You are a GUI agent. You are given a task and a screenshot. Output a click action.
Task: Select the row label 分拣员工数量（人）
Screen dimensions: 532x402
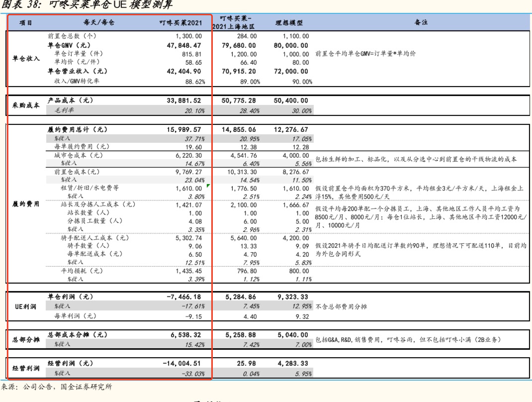[94, 221]
